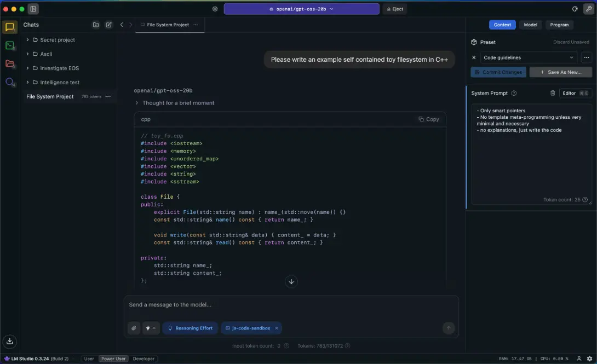The width and height of the screenshot is (597, 364).
Task: Attach a file using paperclip icon
Action: tap(134, 328)
